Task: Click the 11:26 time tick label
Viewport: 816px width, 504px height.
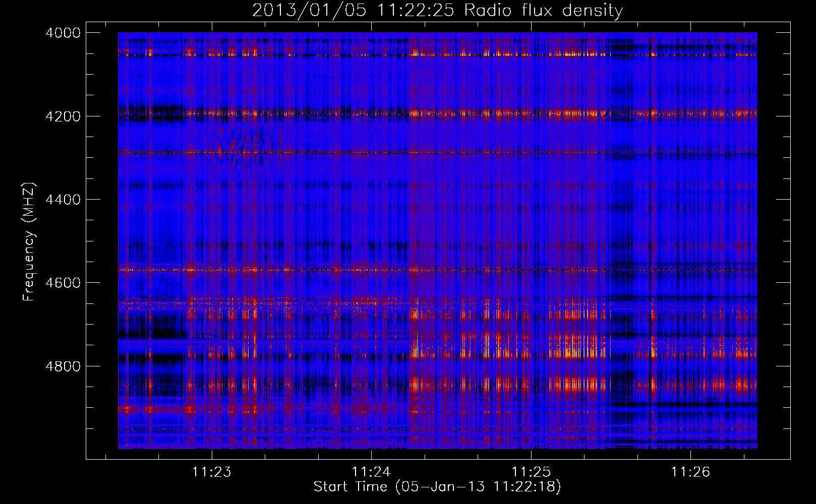Action: (x=690, y=472)
